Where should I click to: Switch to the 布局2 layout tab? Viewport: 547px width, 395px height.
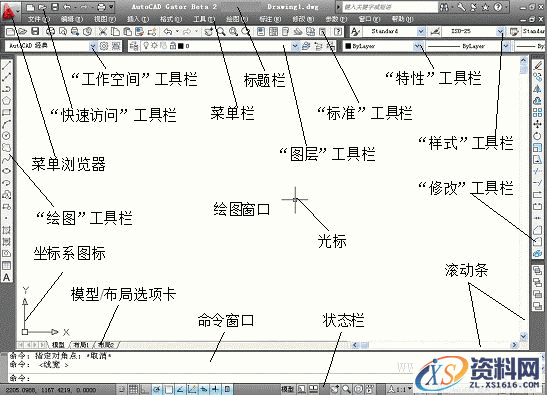coord(106,345)
